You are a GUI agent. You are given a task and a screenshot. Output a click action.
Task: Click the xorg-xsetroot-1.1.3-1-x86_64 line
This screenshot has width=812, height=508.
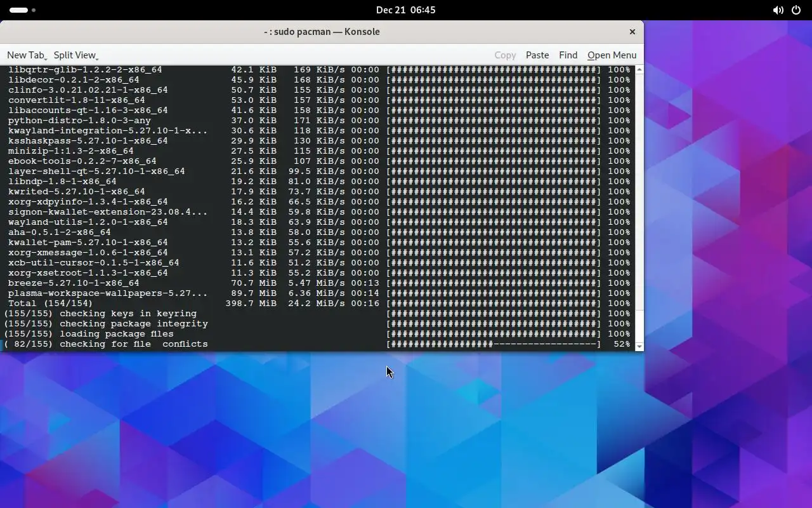319,273
